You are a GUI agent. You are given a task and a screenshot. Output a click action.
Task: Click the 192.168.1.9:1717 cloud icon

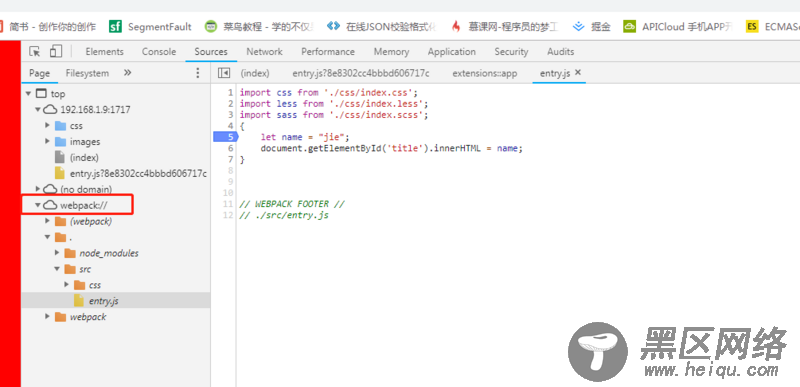pos(50,109)
